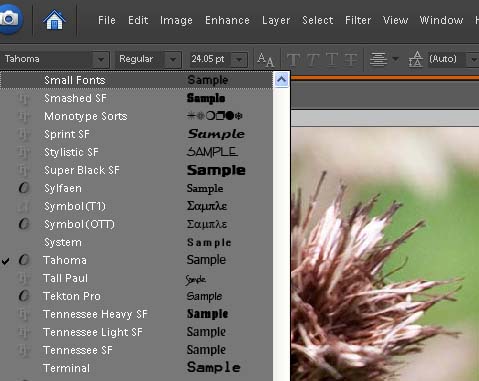Open the Layer menu
The image size is (479, 381).
[276, 20]
